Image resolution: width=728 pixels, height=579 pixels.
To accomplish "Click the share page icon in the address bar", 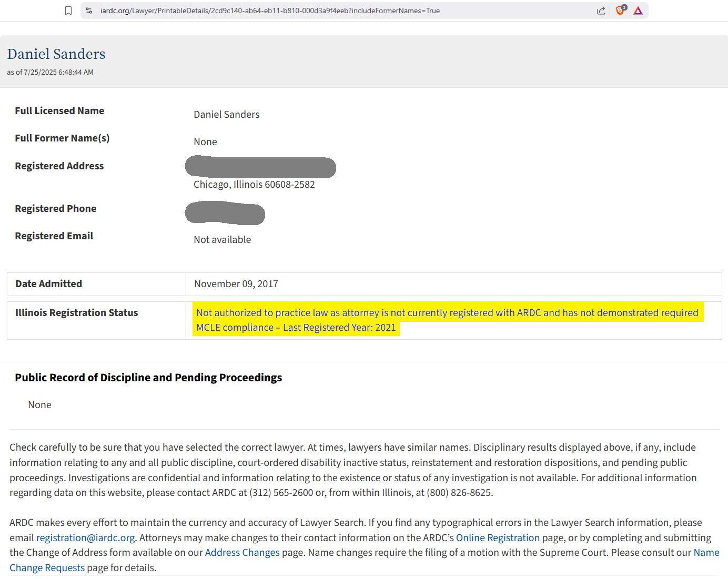I will point(601,11).
